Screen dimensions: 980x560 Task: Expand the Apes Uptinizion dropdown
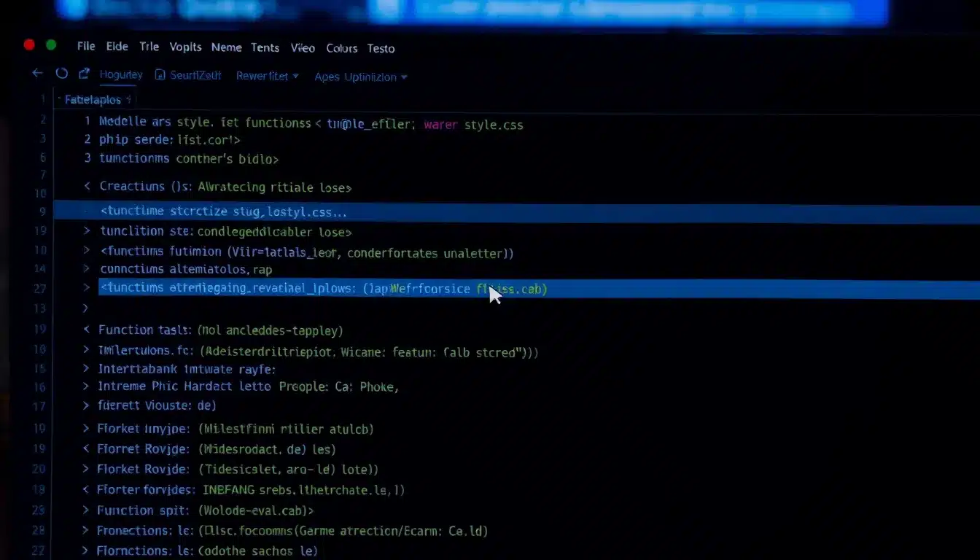point(361,77)
